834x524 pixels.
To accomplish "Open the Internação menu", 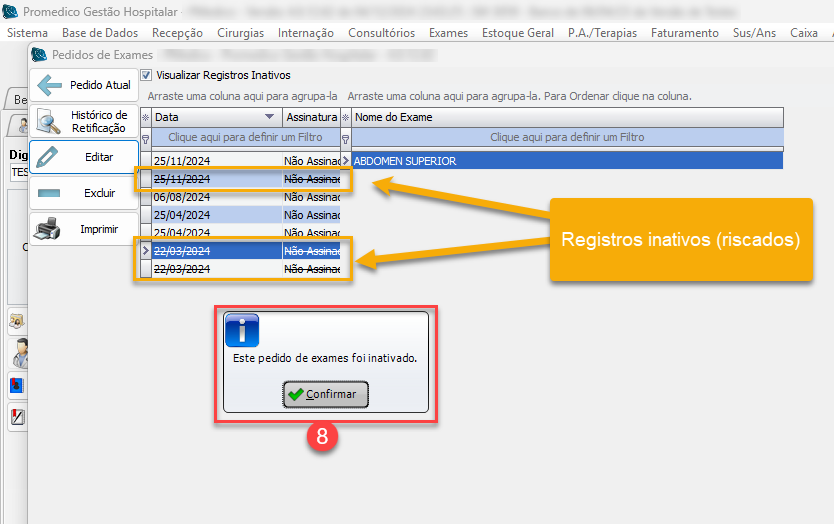I will pyautogui.click(x=306, y=33).
